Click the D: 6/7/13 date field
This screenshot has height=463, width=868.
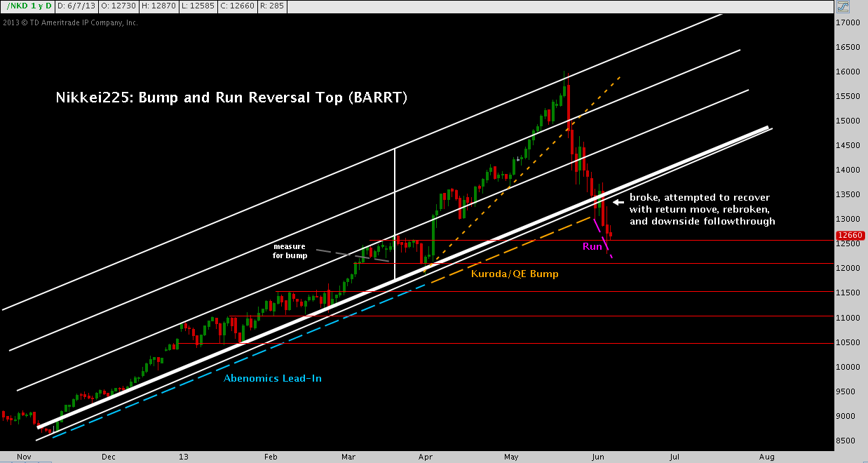click(x=76, y=6)
